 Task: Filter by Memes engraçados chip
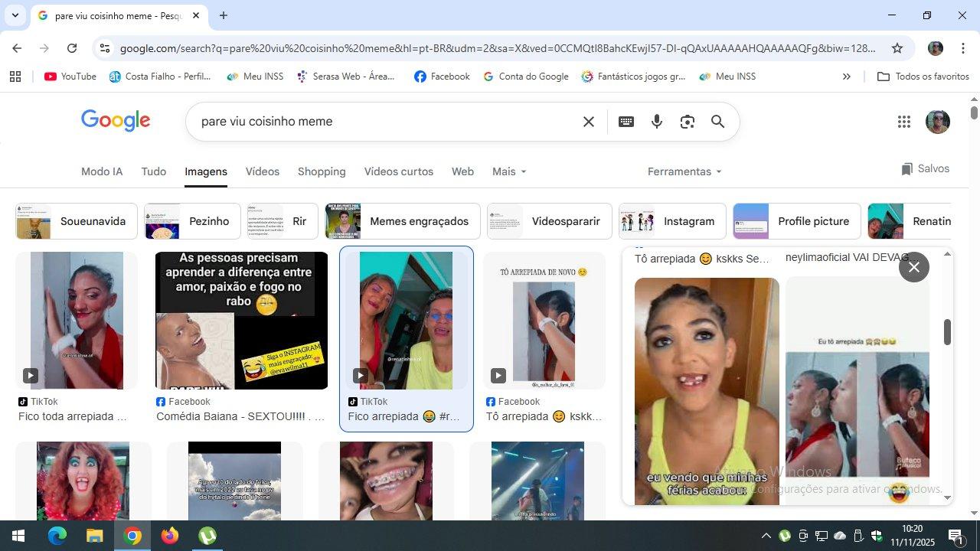pos(403,221)
